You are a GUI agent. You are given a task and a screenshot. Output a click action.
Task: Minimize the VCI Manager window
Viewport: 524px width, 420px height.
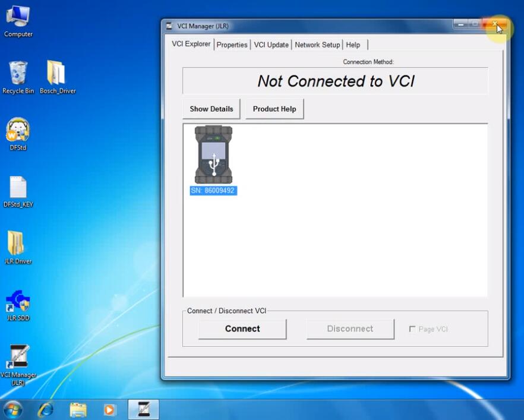[460, 24]
